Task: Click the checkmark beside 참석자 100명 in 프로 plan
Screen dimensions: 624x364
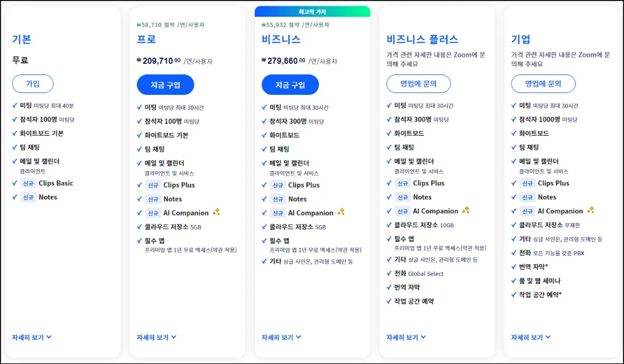Action: point(140,122)
